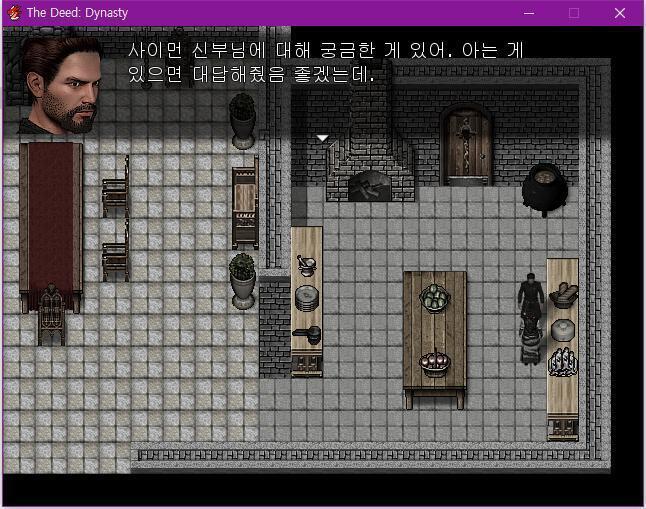The image size is (646, 509).
Task: Click the red-clothed dining table
Action: 51,226
